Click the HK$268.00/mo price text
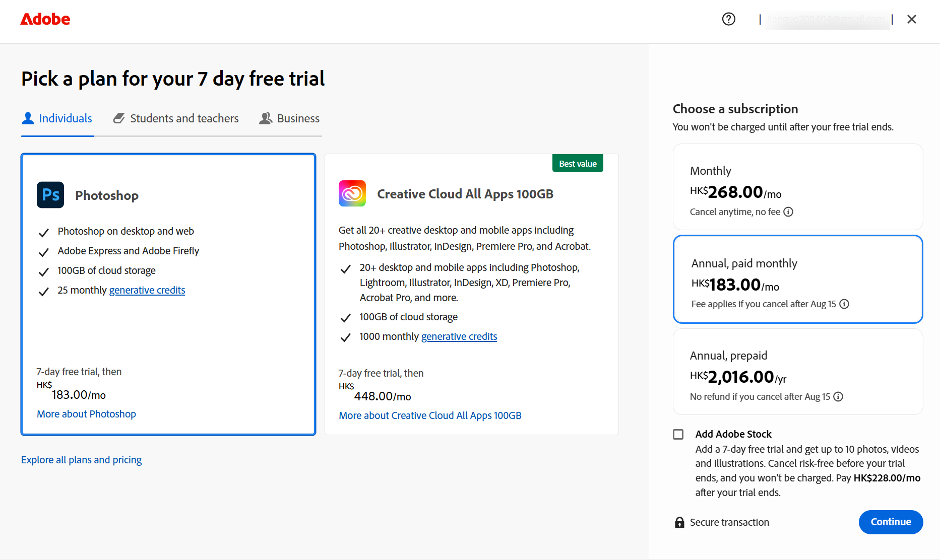940x560 pixels. (x=735, y=192)
